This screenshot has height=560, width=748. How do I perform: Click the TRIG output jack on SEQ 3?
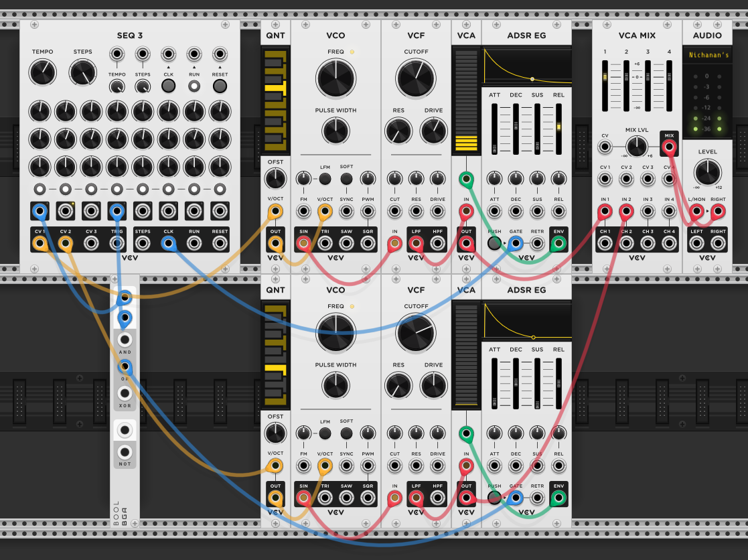(x=117, y=243)
